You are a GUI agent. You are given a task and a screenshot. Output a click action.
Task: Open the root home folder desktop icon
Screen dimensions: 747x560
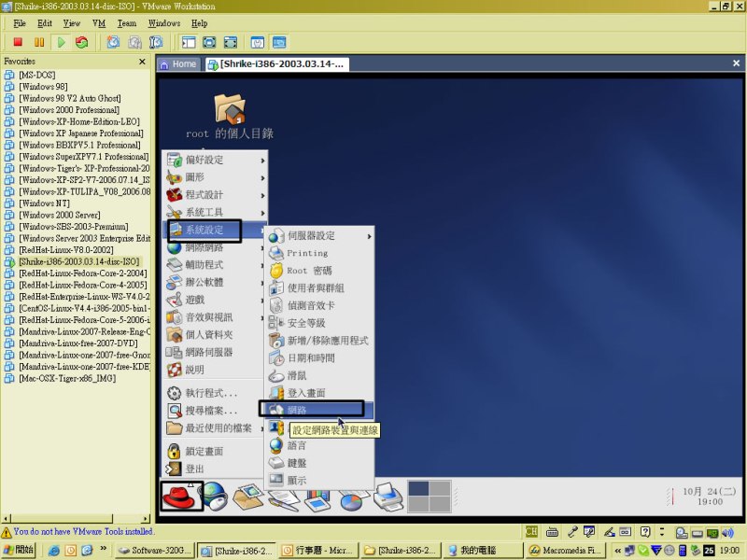pyautogui.click(x=229, y=109)
